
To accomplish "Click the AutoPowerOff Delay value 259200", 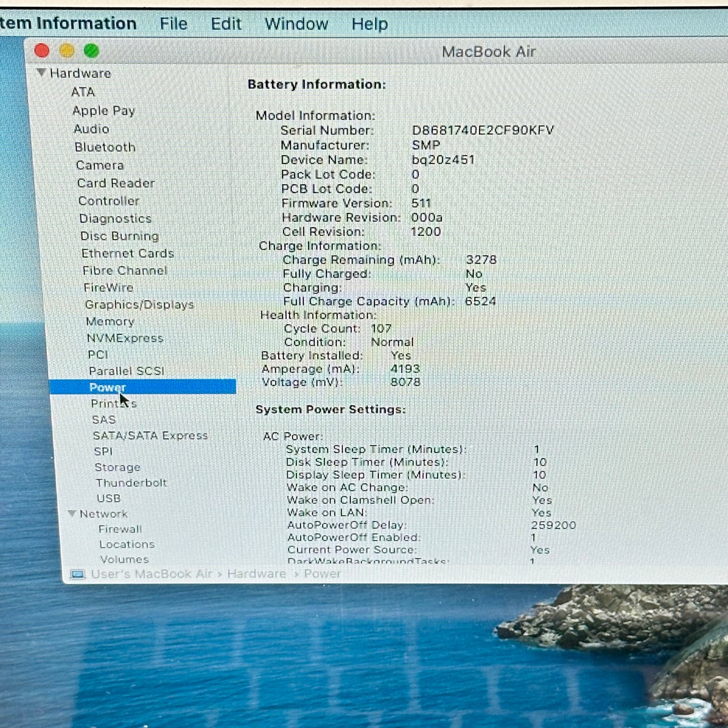I will pyautogui.click(x=553, y=525).
